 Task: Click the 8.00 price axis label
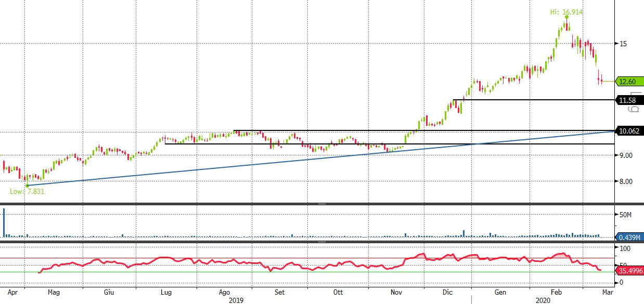click(x=625, y=181)
